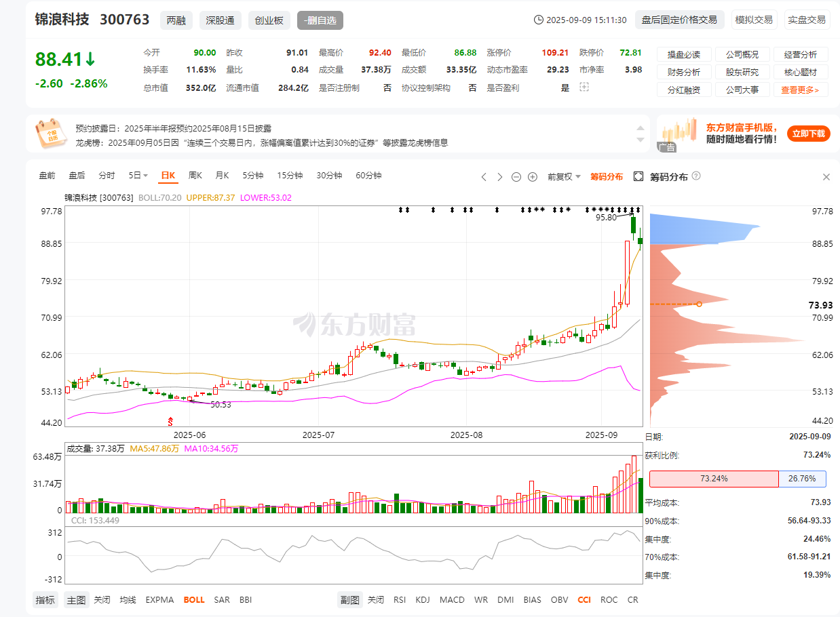
Task: Select ROC sub-chart indicator
Action: 609,600
